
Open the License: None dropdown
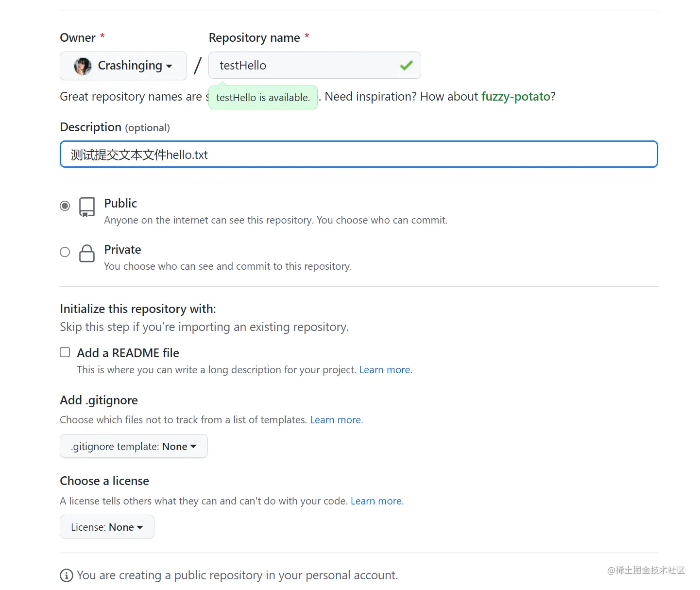pyautogui.click(x=107, y=527)
